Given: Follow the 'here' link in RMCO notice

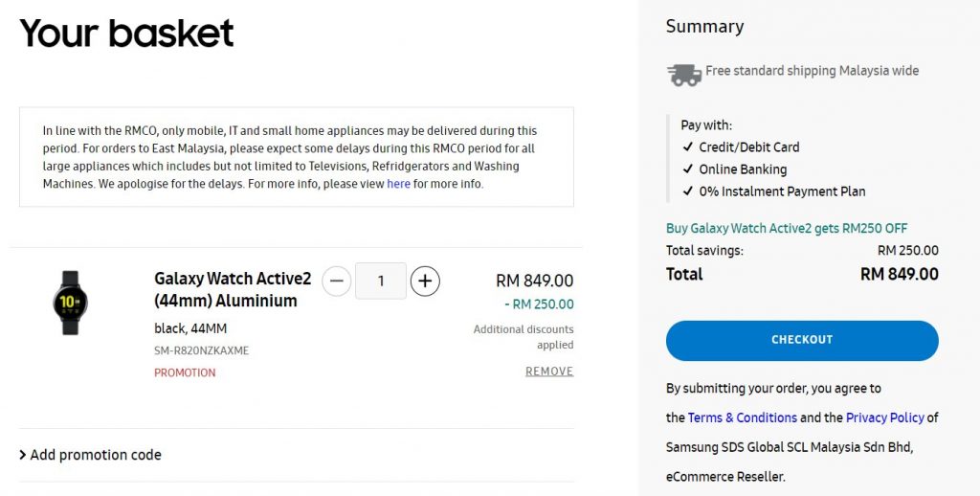Looking at the screenshot, I should pos(399,184).
